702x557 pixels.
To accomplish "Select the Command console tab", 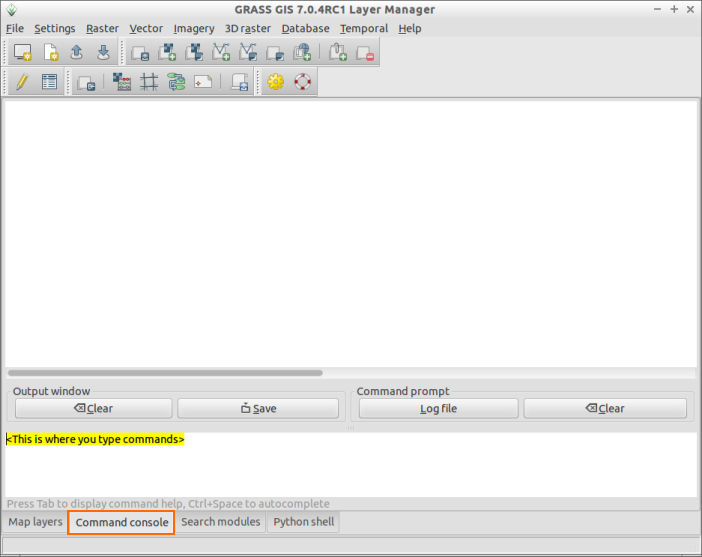I will (121, 522).
